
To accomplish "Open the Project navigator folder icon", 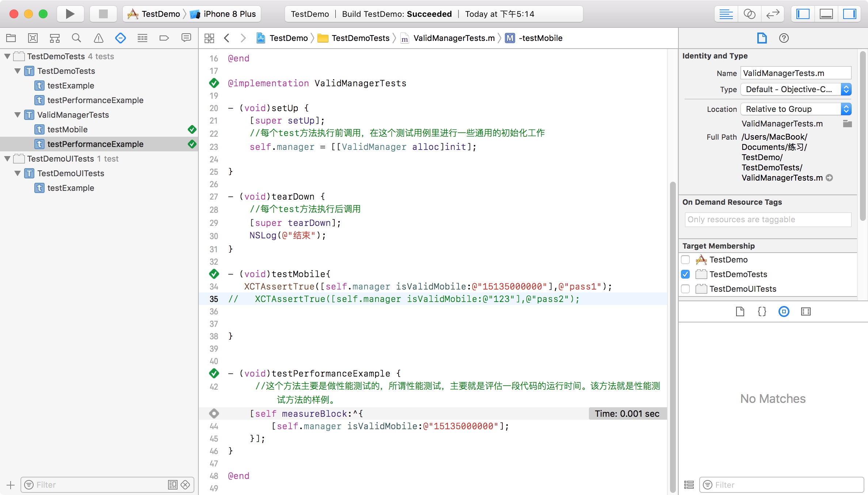I will coord(11,38).
